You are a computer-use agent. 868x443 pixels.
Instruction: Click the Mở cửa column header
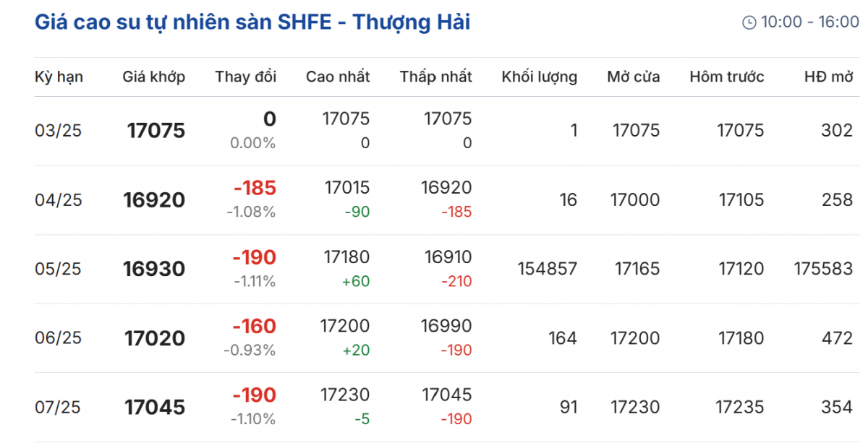point(633,77)
